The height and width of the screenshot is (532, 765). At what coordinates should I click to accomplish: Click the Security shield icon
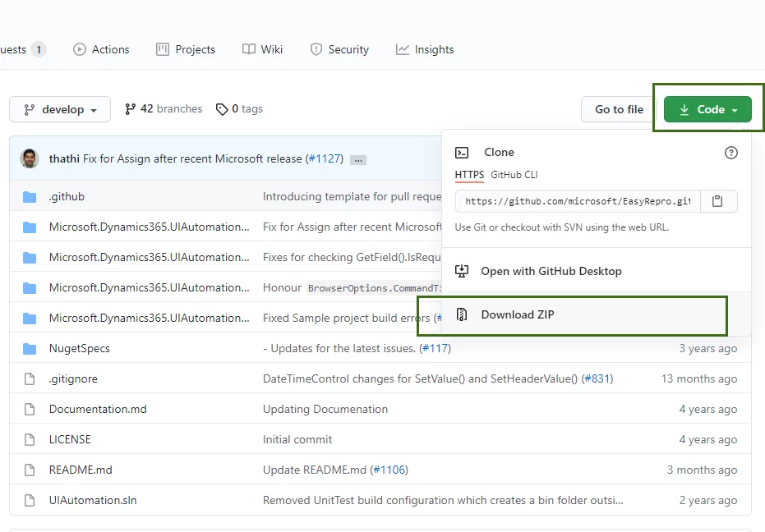click(x=316, y=49)
